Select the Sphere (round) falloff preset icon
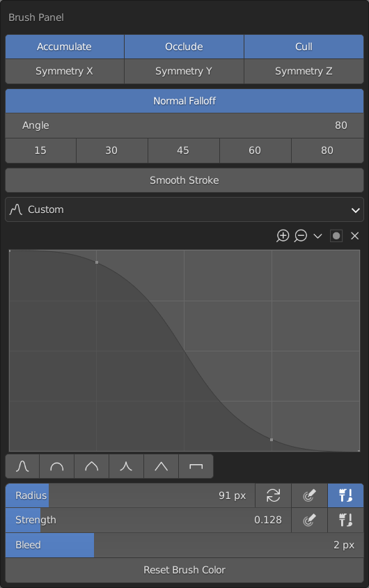 click(56, 466)
